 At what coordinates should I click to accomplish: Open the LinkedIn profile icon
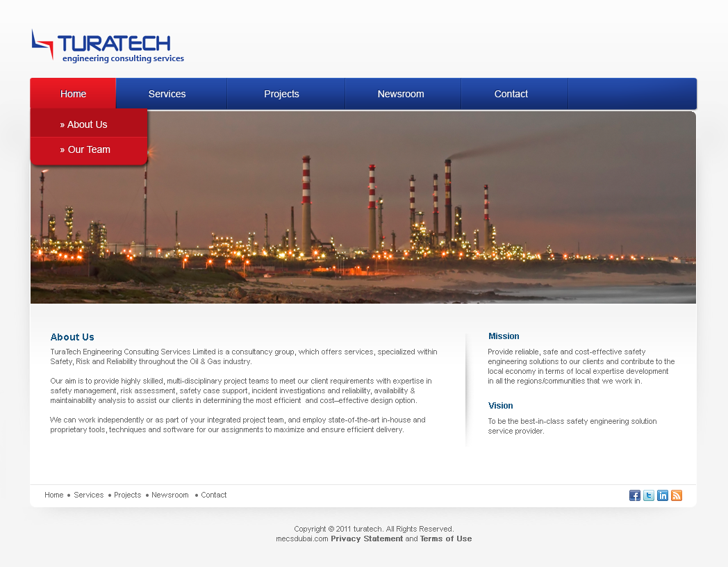tap(662, 495)
